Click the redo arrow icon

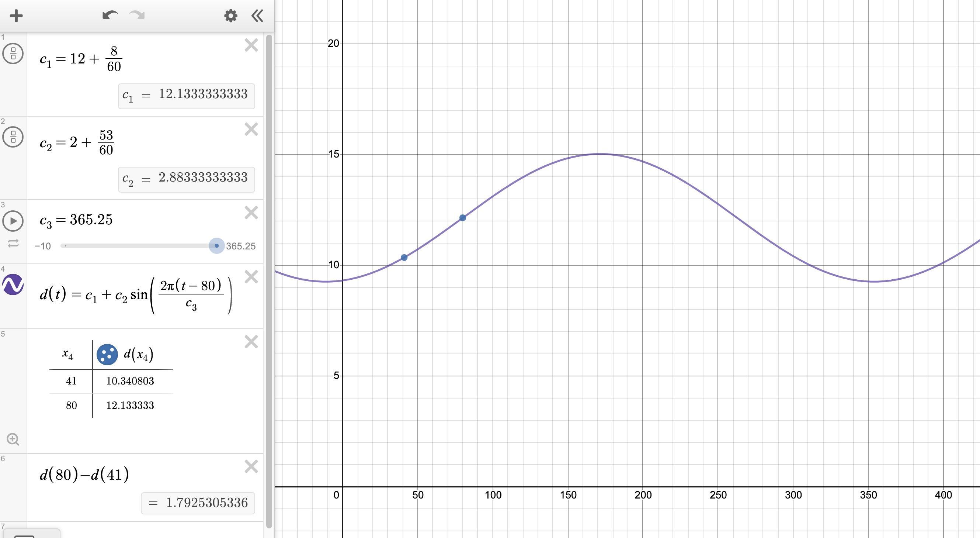click(x=137, y=15)
